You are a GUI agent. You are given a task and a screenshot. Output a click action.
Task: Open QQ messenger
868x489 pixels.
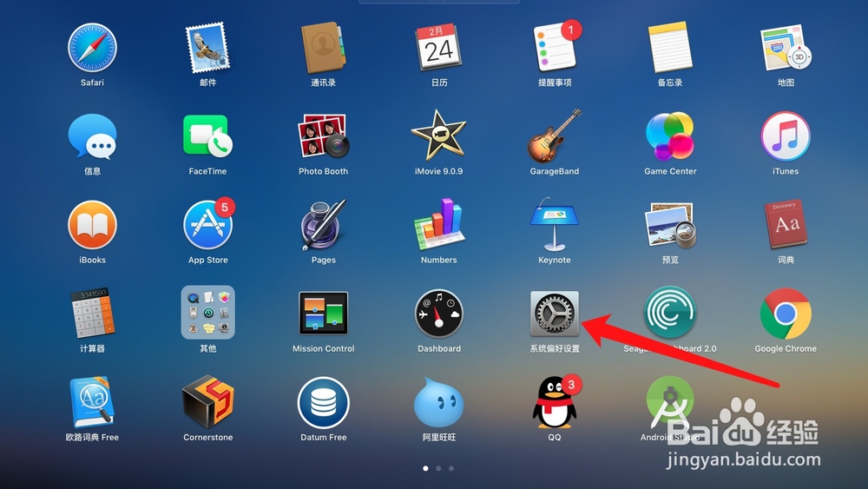coord(556,402)
